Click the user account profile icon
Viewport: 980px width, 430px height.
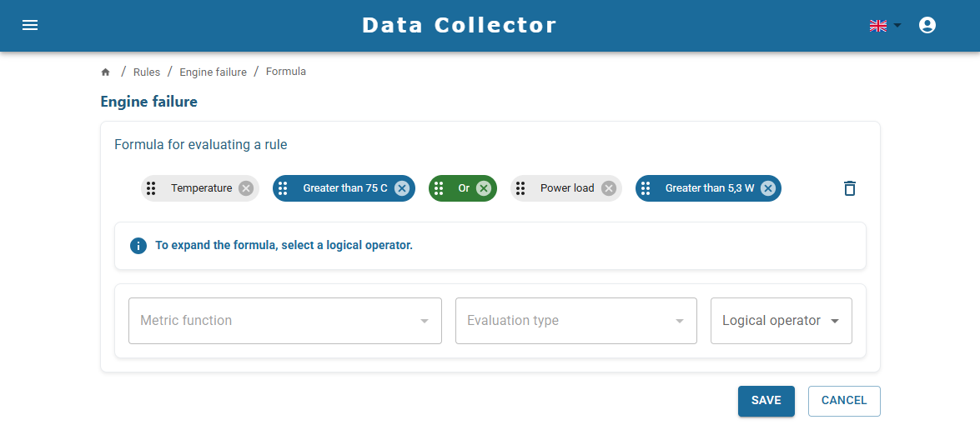(x=927, y=25)
